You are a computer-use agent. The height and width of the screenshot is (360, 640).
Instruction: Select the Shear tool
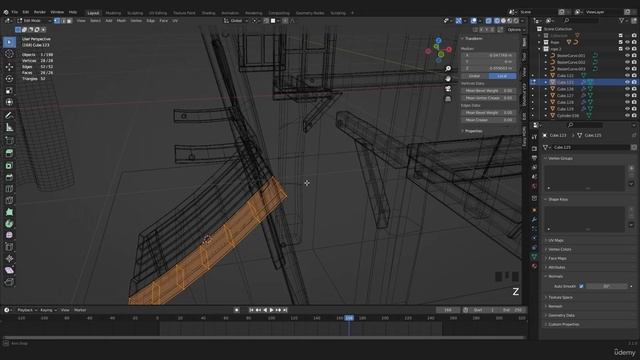[x=9, y=270]
